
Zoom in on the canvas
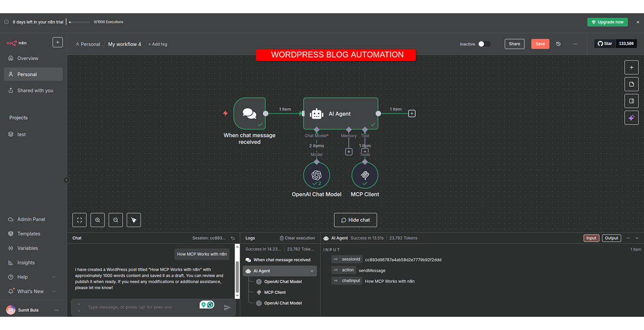click(x=97, y=220)
